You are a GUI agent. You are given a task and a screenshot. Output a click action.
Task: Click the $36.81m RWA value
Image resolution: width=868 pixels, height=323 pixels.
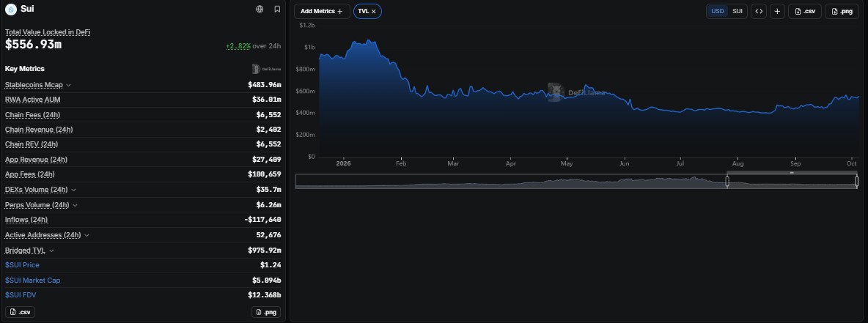tap(266, 100)
